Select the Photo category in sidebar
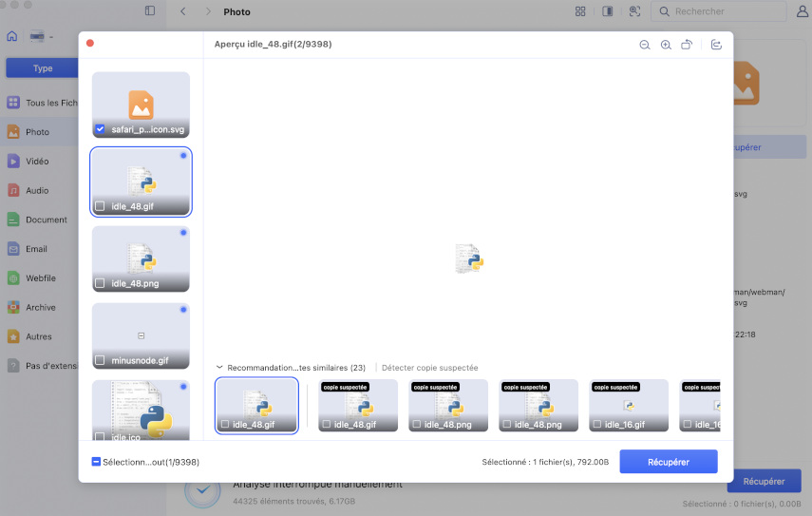This screenshot has width=812, height=516. pyautogui.click(x=39, y=131)
